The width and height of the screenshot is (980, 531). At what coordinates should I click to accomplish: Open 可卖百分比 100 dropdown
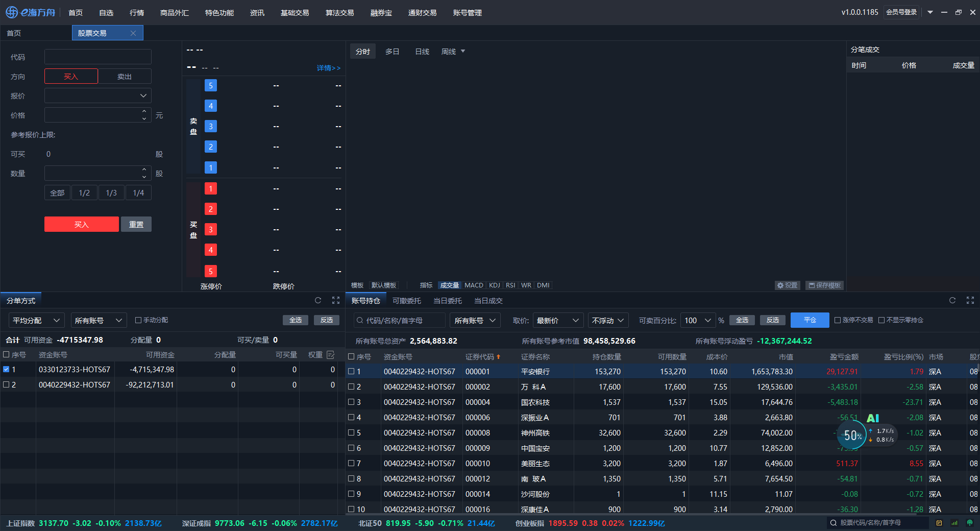698,320
